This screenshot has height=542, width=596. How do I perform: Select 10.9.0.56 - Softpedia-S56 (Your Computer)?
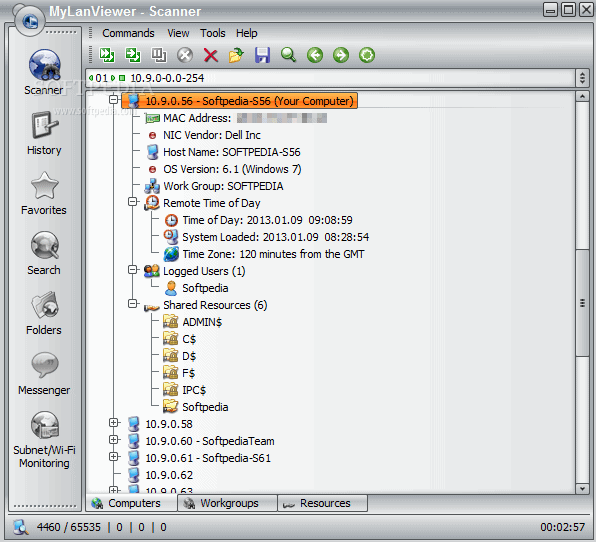coord(239,101)
